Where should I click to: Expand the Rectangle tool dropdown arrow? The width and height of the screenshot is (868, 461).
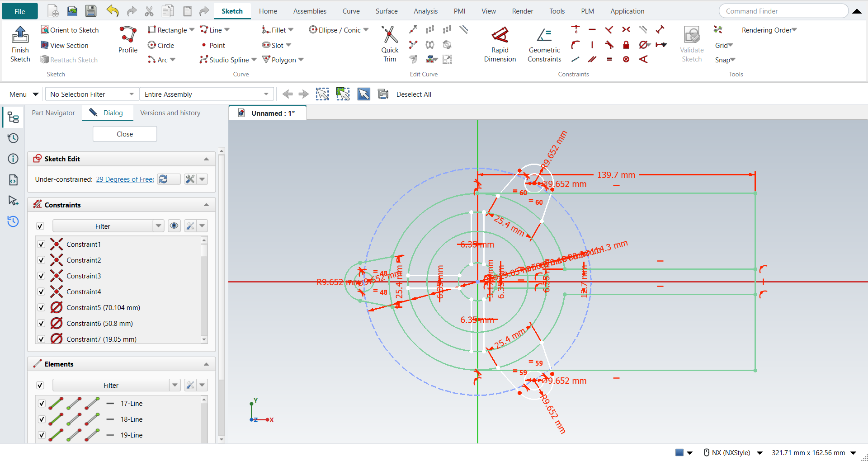(x=192, y=30)
